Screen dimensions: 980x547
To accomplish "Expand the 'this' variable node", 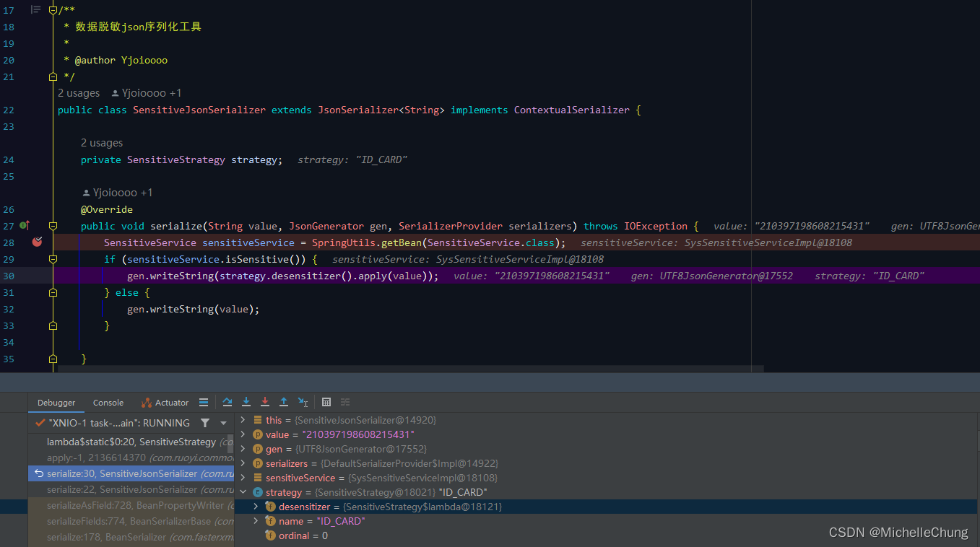I will coord(243,420).
